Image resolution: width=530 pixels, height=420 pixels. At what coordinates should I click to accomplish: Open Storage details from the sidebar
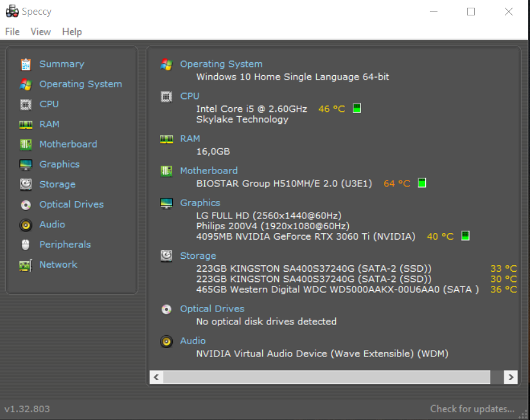(x=57, y=184)
